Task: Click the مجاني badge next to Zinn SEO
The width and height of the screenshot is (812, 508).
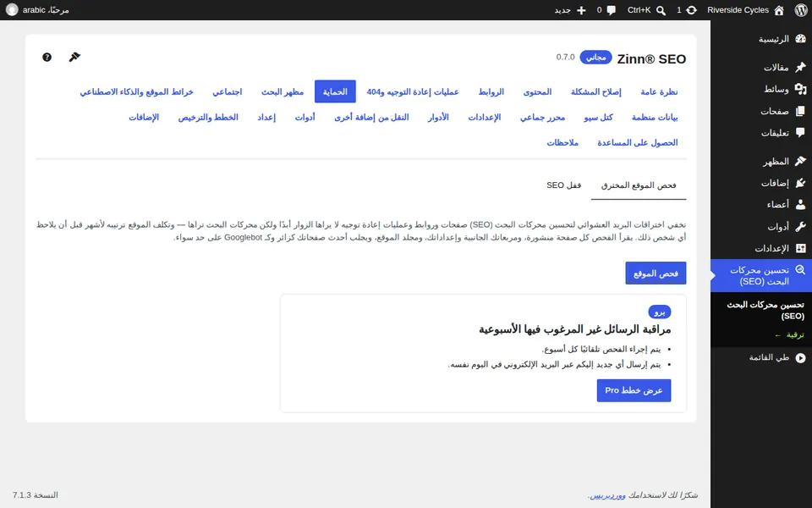Action: coord(595,57)
